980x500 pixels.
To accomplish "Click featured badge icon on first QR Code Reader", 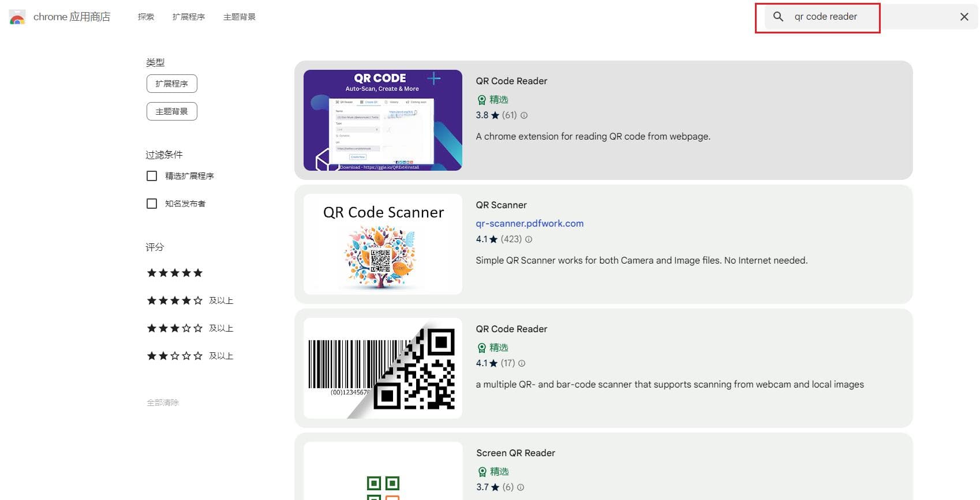I will click(481, 100).
